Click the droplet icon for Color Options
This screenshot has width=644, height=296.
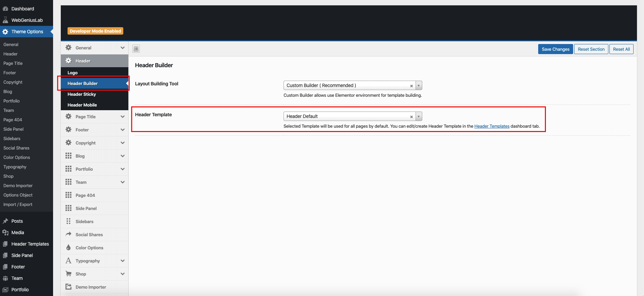pos(69,248)
